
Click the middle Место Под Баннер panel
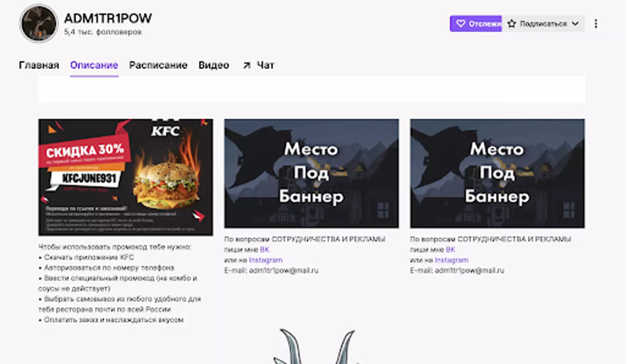tap(312, 173)
